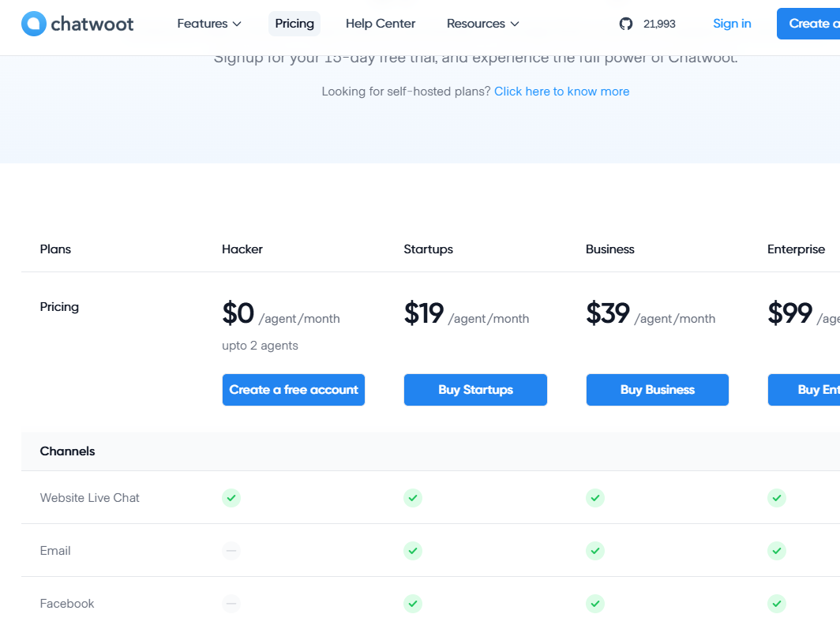The image size is (840, 629).
Task: Click the Chatwoot logo
Action: (x=77, y=24)
